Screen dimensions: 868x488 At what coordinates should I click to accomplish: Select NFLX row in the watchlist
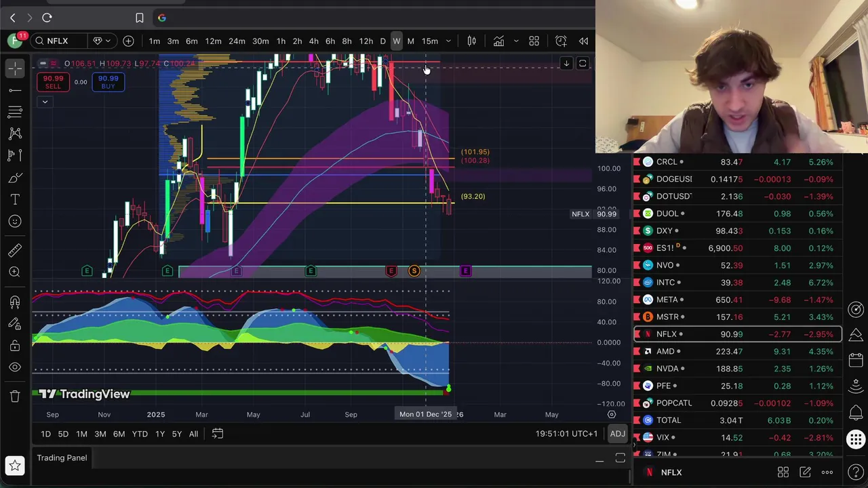click(x=738, y=334)
